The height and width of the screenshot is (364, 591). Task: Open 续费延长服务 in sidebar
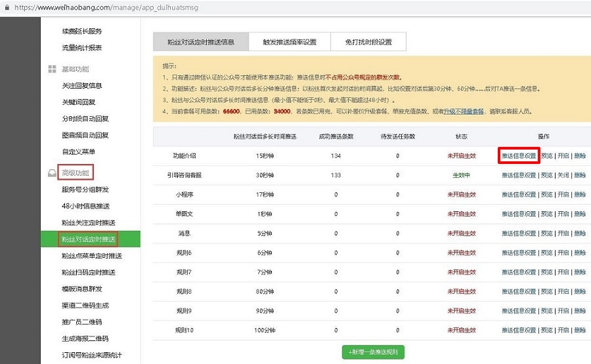(82, 31)
